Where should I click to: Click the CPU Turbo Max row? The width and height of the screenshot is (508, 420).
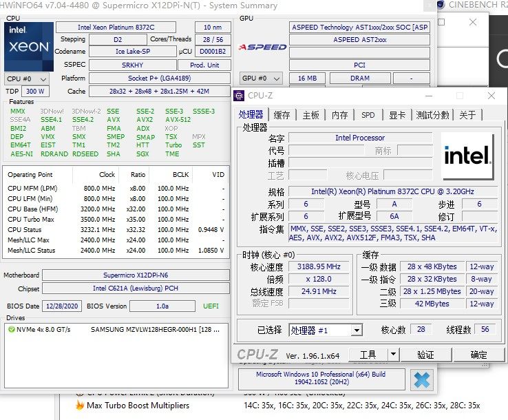click(x=116, y=220)
